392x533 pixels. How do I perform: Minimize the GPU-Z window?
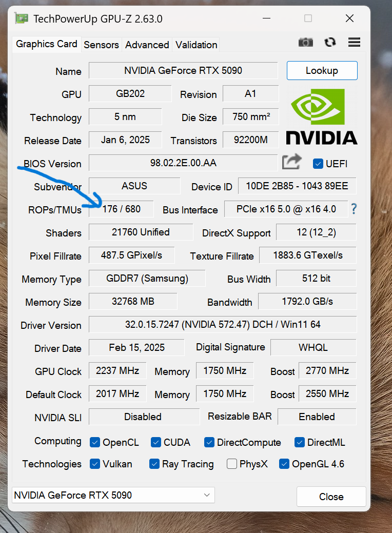point(266,18)
